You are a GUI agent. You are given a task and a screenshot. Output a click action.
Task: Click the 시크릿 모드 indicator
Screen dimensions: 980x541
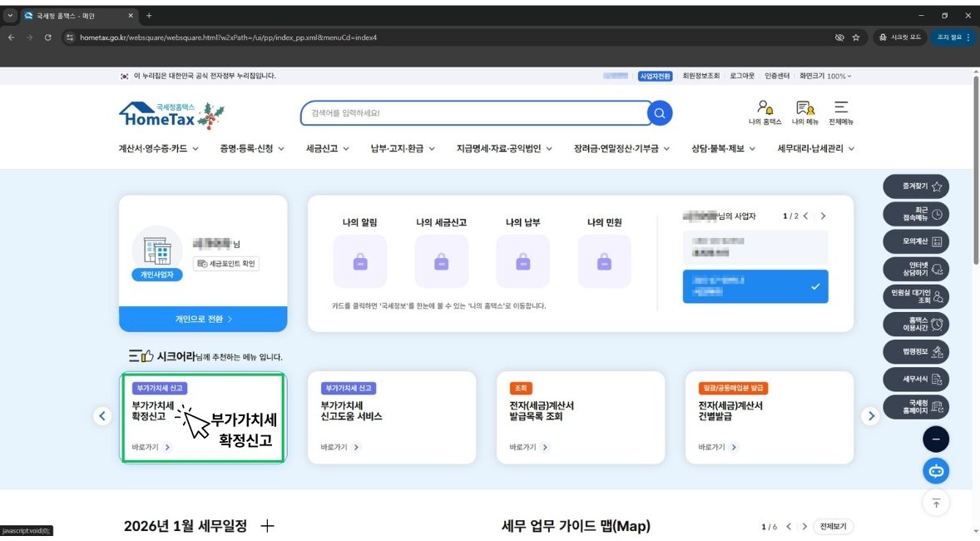[x=900, y=37]
